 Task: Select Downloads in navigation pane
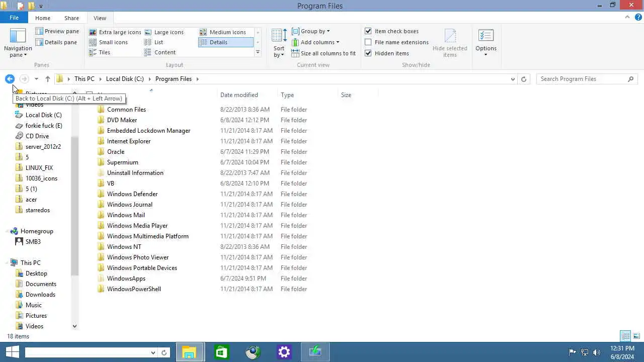[x=40, y=295]
